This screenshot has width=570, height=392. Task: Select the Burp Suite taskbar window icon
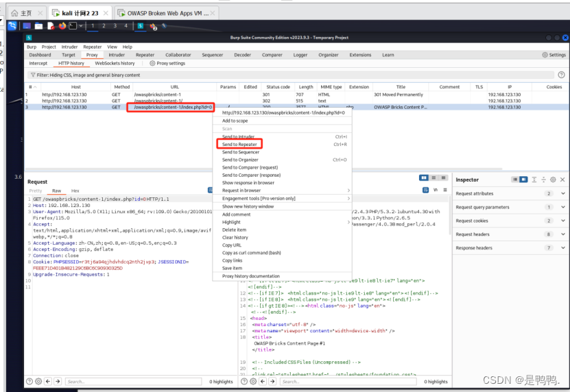tap(141, 26)
